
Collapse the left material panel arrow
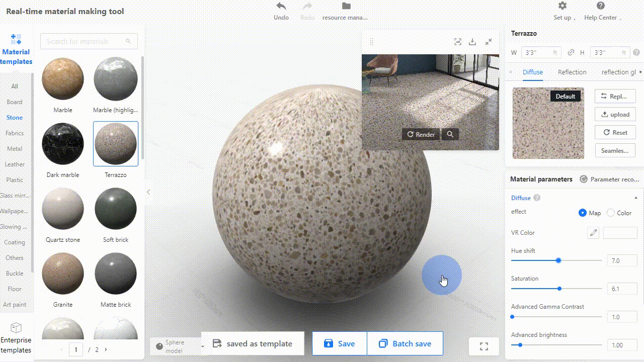click(148, 192)
